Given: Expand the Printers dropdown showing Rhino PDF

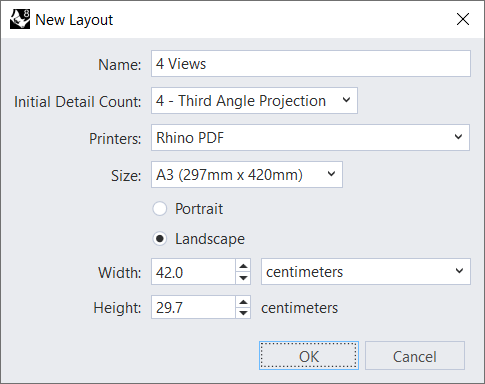Looking at the screenshot, I should [x=310, y=138].
